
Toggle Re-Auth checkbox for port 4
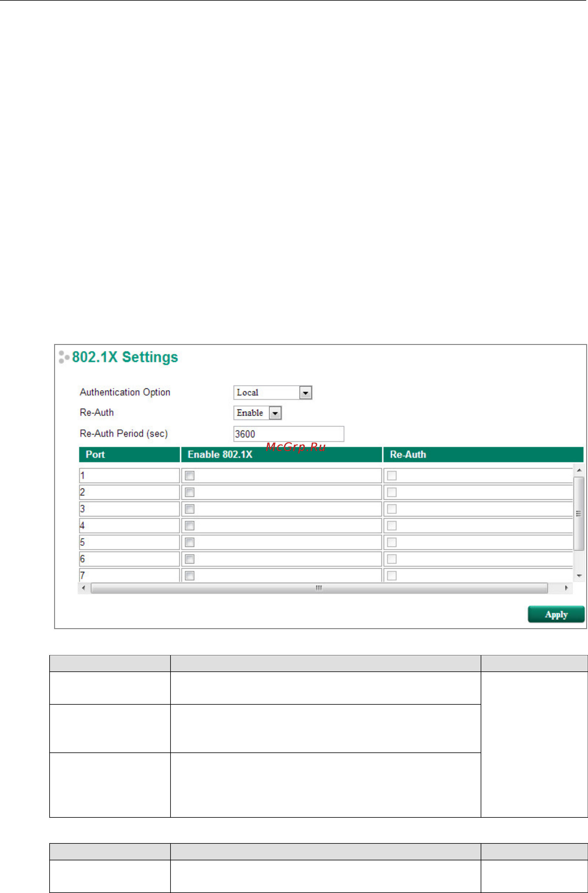tap(392, 526)
